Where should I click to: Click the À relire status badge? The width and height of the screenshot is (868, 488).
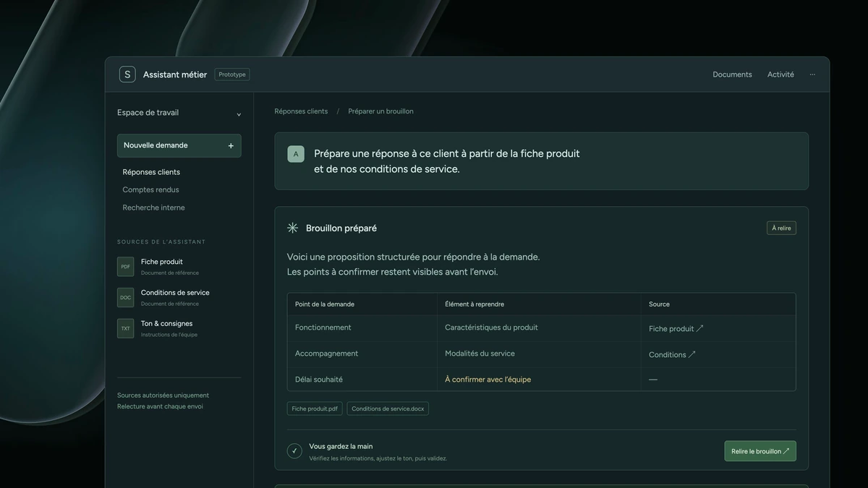point(781,228)
